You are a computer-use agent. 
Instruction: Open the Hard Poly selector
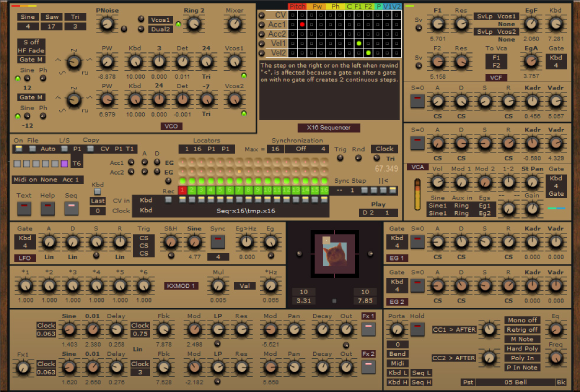pos(522,348)
